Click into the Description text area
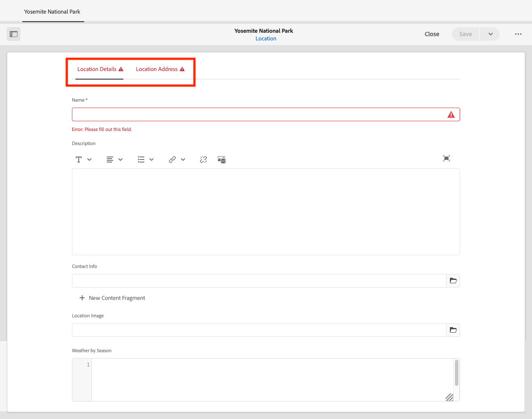 click(x=266, y=212)
